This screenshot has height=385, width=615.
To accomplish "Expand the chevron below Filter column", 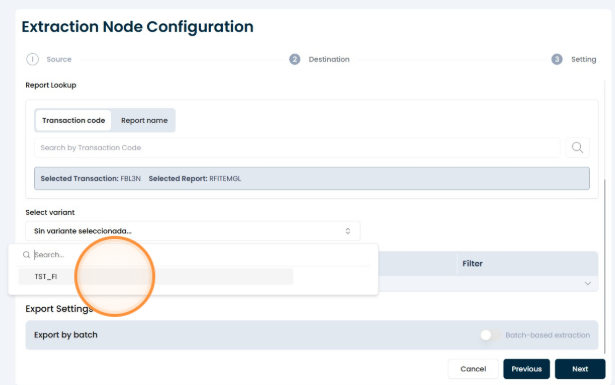I will (x=588, y=283).
